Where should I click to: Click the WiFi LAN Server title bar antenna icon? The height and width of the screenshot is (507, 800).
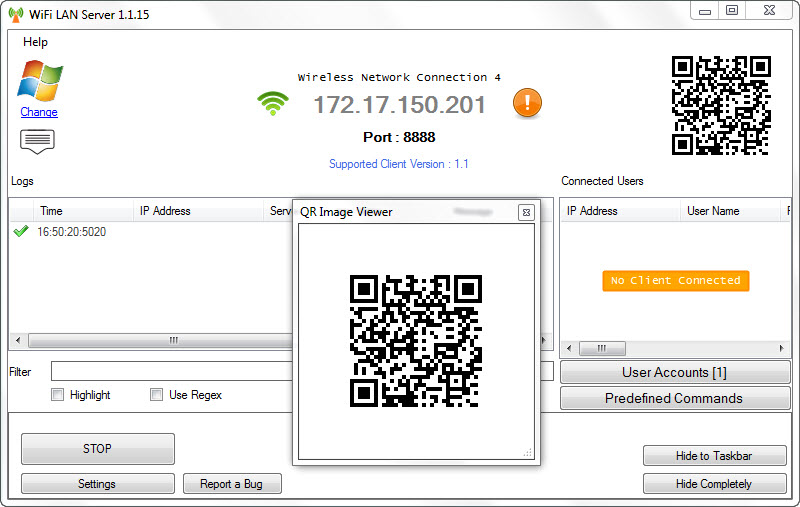coord(16,14)
